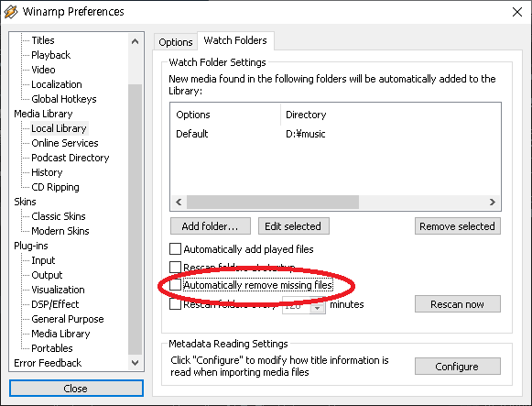This screenshot has height=406, width=532.
Task: Toggle Rescan folders at startup checkbox
Action: click(175, 267)
